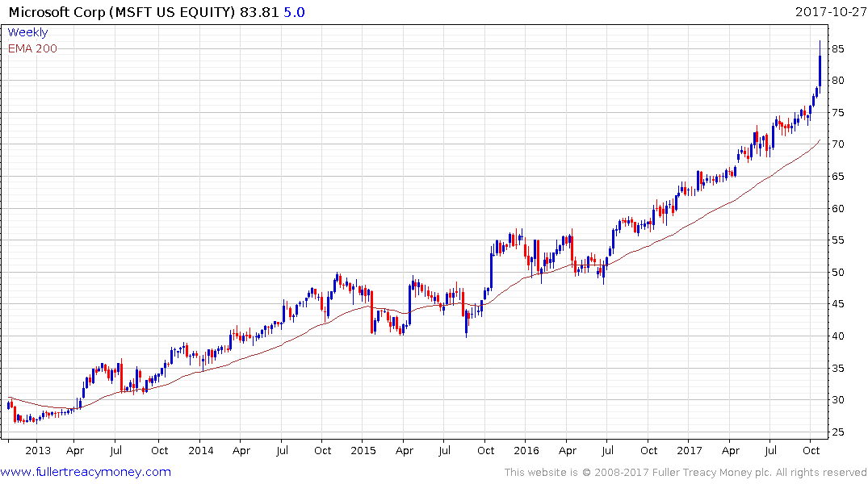Select the 'Weekly' timeframe label
Viewport: 868px width, 484px height.
pyautogui.click(x=27, y=32)
